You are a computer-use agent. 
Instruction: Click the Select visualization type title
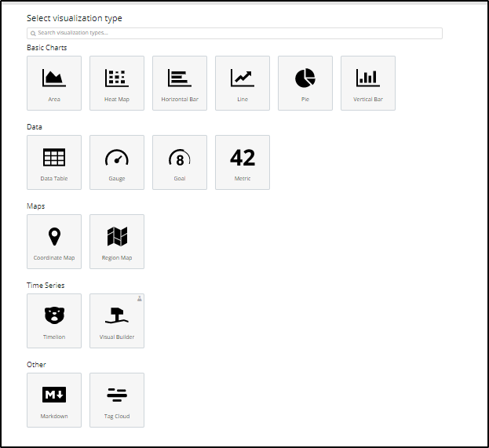point(75,18)
